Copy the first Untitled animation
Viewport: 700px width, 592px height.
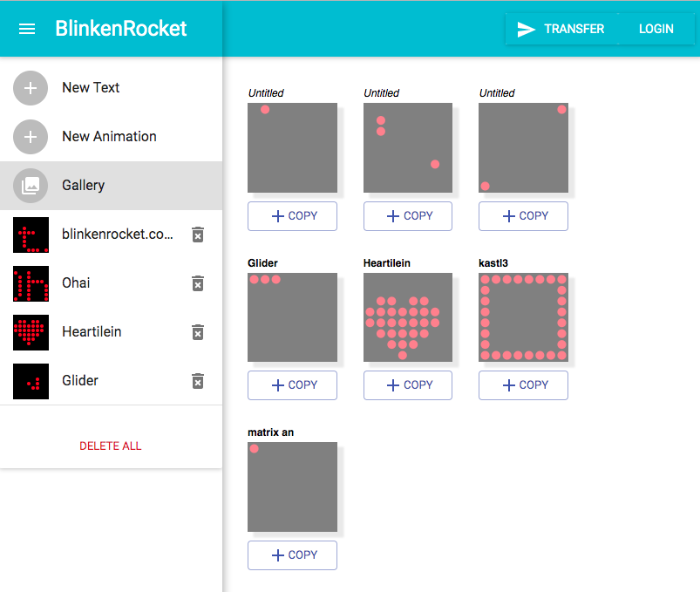click(x=292, y=216)
